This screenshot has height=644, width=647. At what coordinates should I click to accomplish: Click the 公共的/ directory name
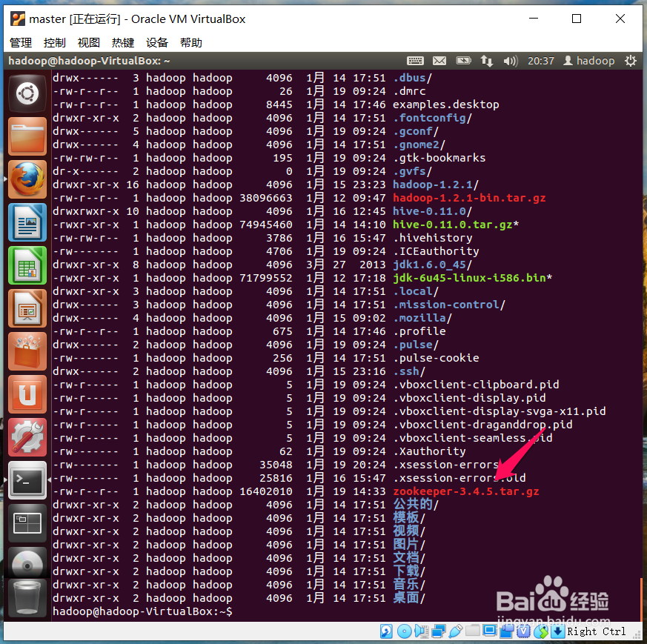click(x=416, y=505)
